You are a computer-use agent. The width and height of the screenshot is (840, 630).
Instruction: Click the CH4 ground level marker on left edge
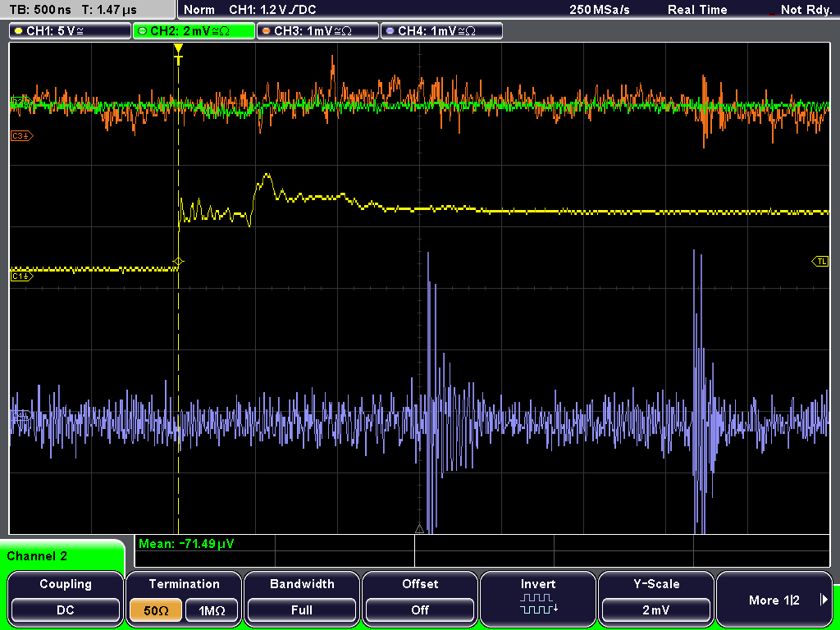(x=21, y=416)
